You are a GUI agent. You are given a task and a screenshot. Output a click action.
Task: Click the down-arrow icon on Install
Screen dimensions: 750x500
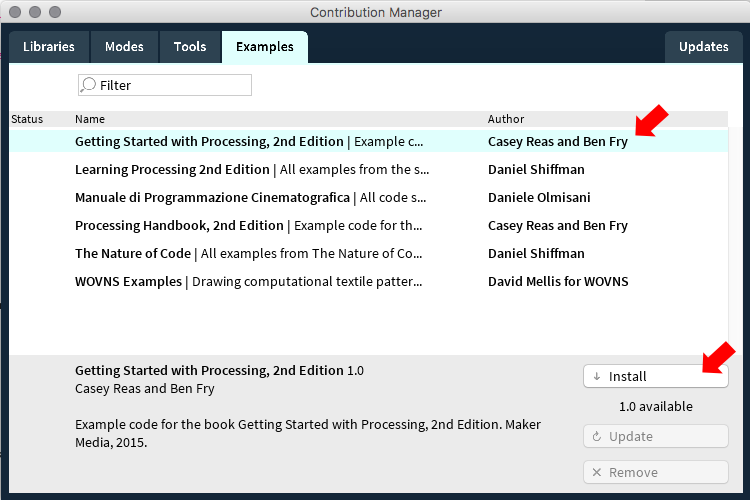pyautogui.click(x=596, y=377)
